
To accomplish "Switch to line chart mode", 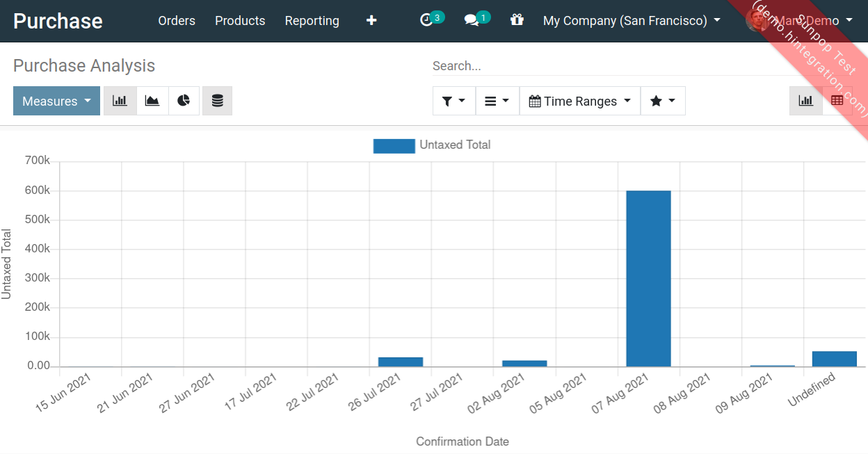I will (152, 101).
